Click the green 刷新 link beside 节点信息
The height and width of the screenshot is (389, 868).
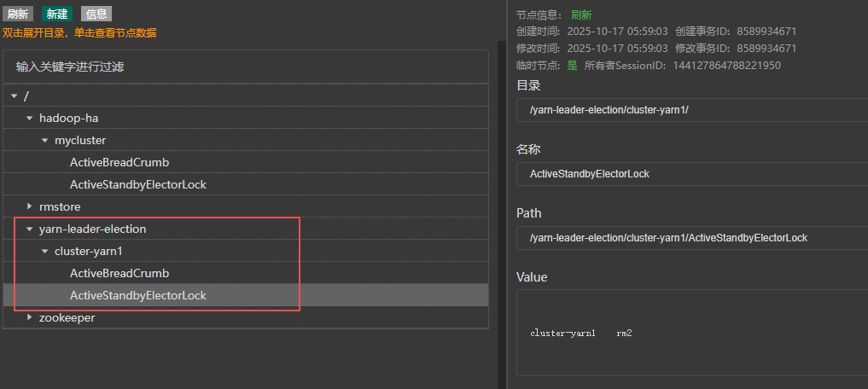pos(581,15)
